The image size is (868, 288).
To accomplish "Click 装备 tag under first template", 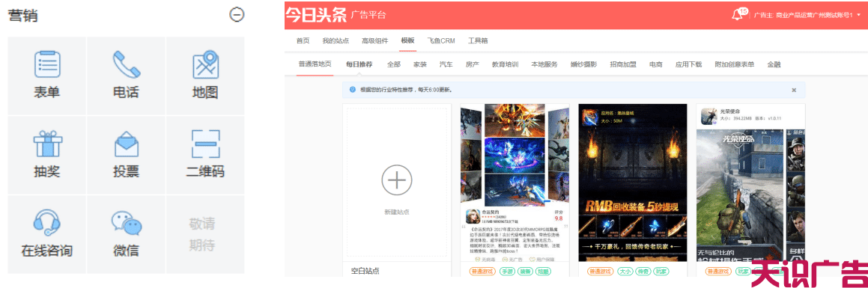I will coord(525,272).
